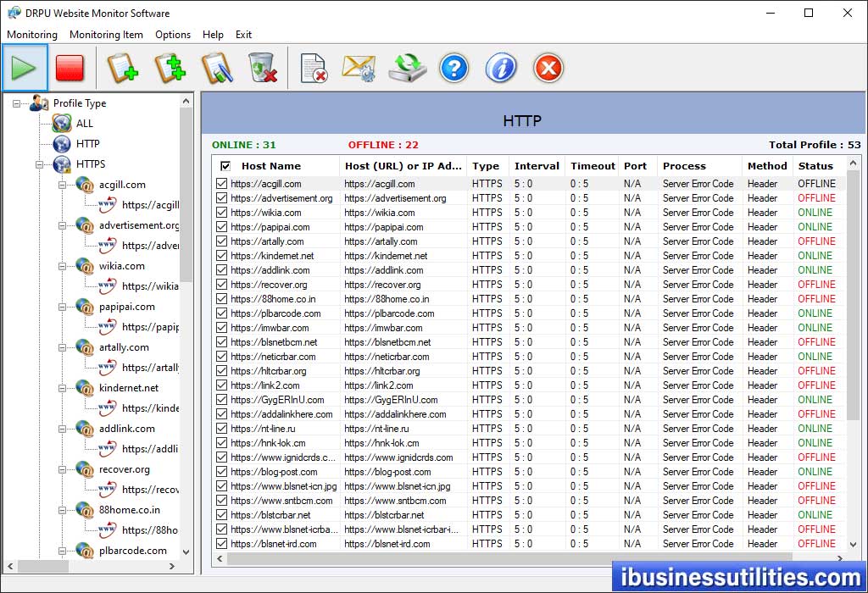
Task: Toggle the select-all checkbox in Host Name header
Action: click(x=225, y=166)
